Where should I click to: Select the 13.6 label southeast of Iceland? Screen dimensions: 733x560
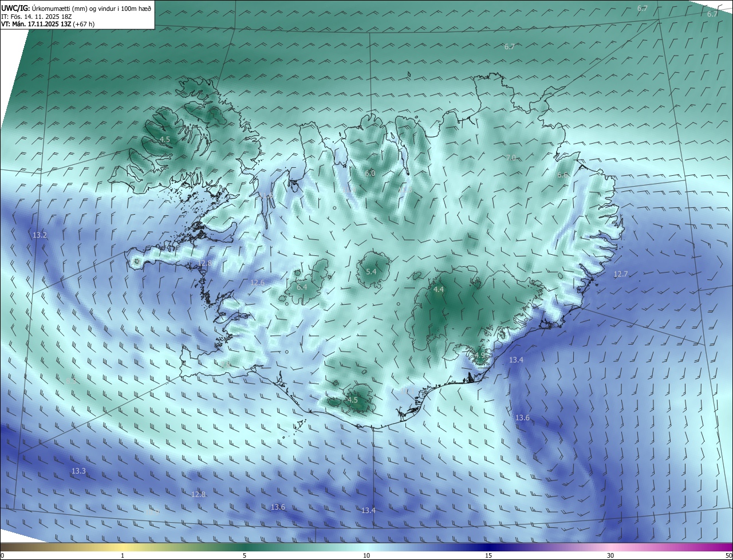(522, 418)
